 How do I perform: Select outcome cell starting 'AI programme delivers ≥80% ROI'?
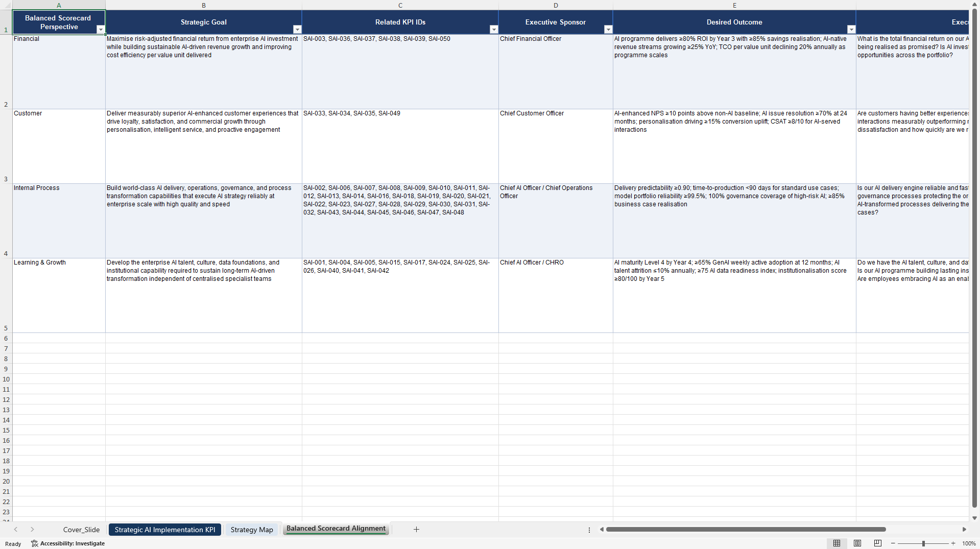click(x=734, y=71)
